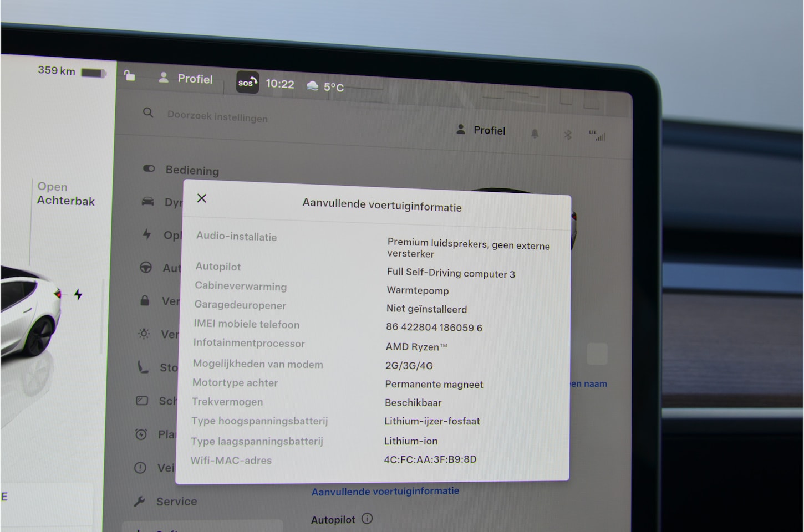
Task: Focus the Doorzoek instellingen search field
Action: [x=217, y=116]
